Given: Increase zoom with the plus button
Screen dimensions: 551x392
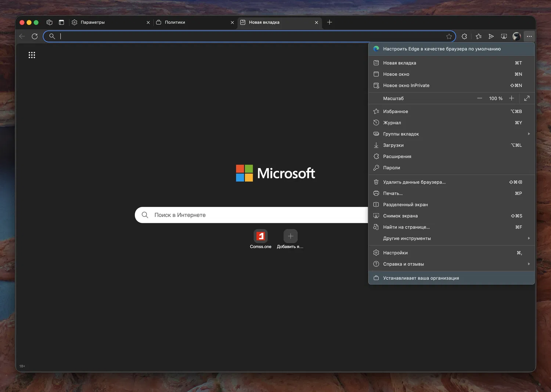Looking at the screenshot, I should (x=511, y=98).
